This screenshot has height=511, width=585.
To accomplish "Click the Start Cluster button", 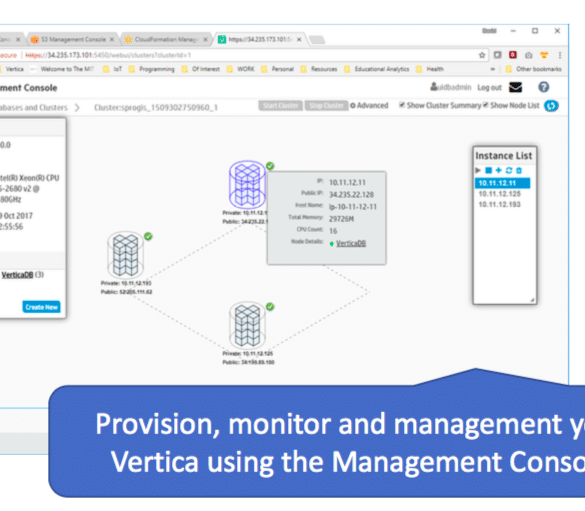I will click(x=281, y=106).
